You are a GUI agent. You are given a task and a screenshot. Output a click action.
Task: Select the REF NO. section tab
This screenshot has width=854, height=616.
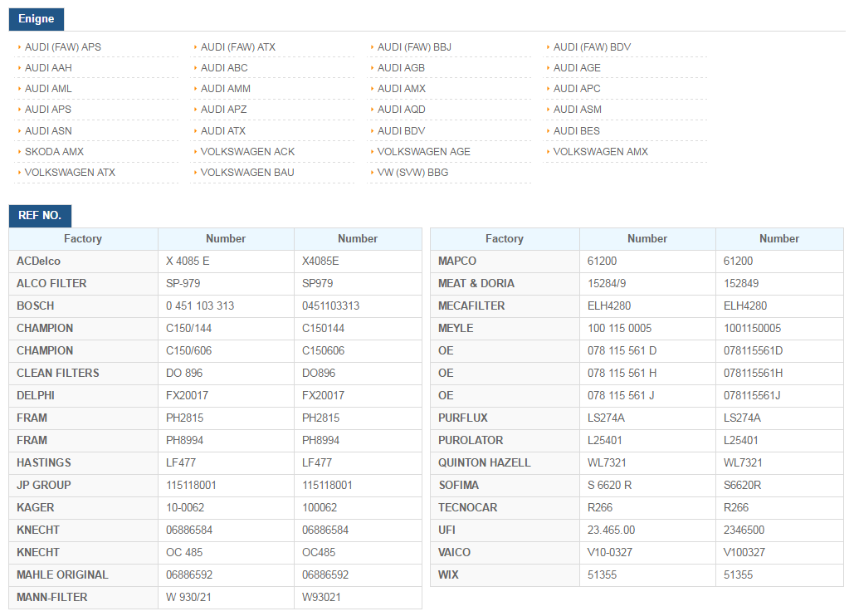(40, 215)
